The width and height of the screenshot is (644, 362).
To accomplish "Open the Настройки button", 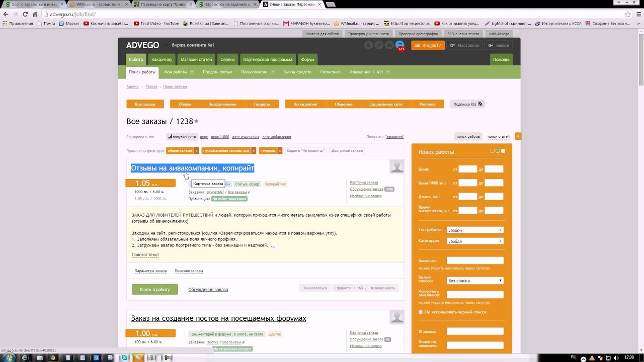I will click(x=464, y=45).
